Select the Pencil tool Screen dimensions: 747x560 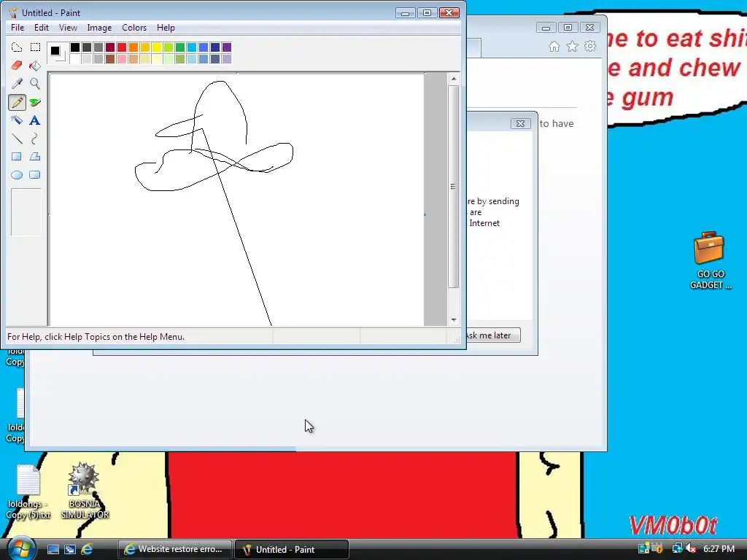[x=17, y=102]
